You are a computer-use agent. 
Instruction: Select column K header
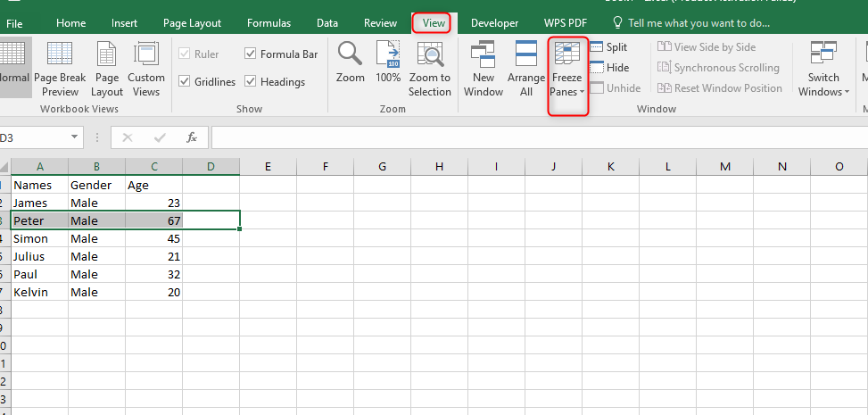tap(610, 166)
